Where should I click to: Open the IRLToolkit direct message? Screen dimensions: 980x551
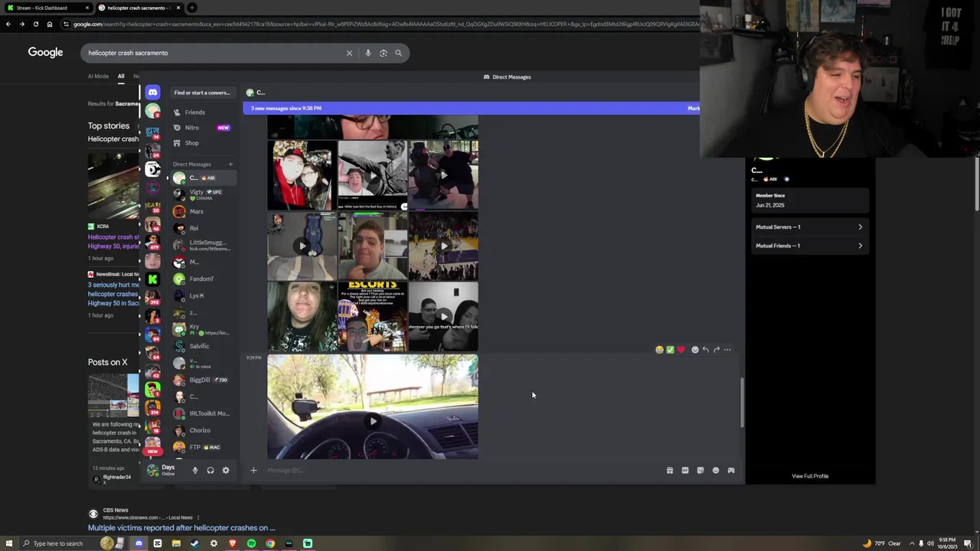tap(203, 413)
